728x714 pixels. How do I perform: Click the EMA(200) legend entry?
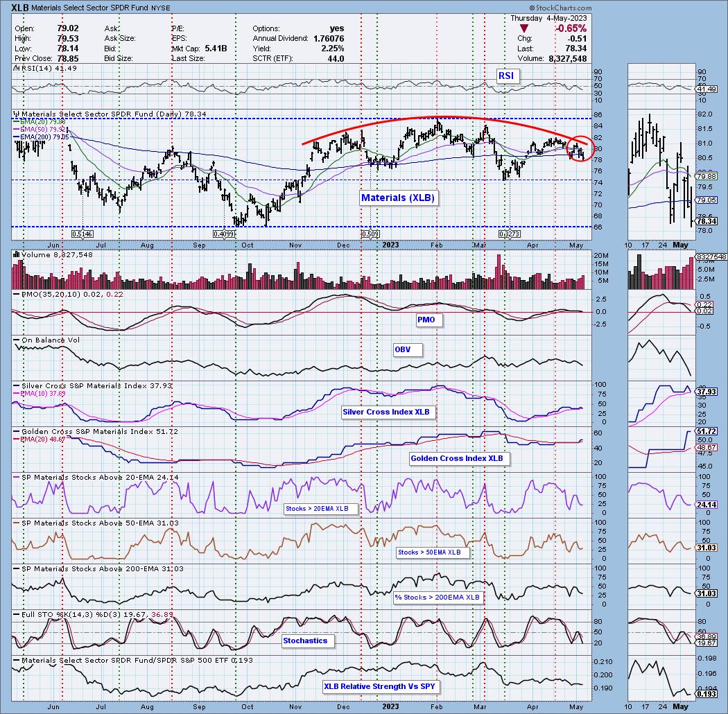tap(40, 137)
